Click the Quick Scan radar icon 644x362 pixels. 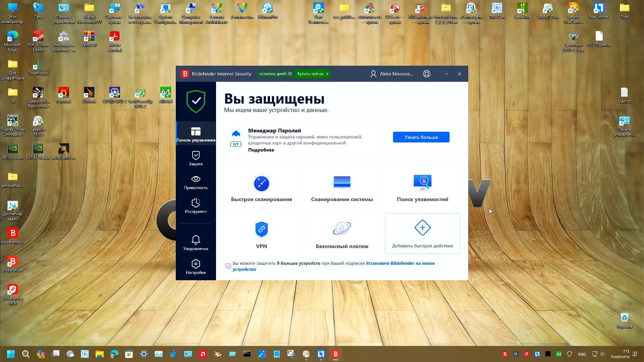pos(261,183)
